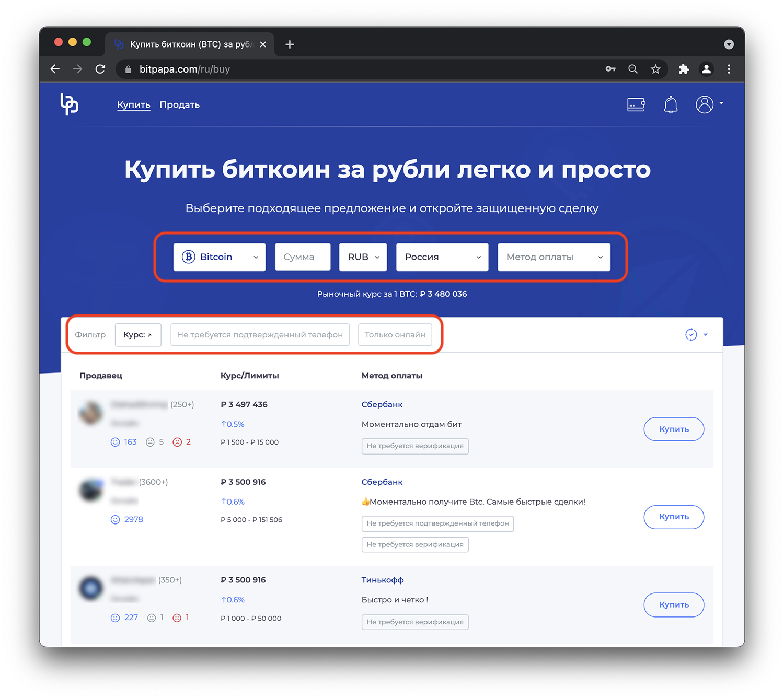
Task: Click limits ₽ 5 000 - ₽ 151 506
Action: [251, 520]
